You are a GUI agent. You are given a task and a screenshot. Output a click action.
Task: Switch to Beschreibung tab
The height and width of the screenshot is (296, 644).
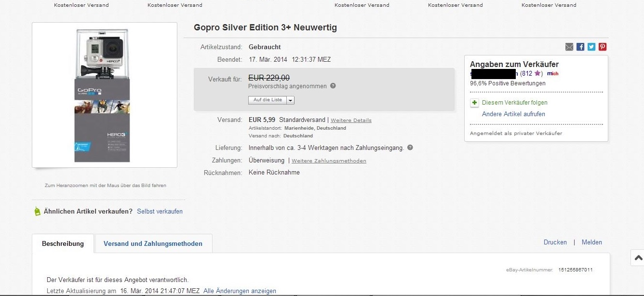coord(63,243)
